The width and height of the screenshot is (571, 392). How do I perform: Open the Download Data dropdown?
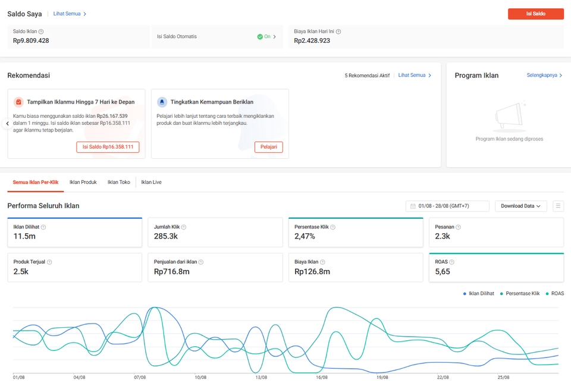click(520, 206)
